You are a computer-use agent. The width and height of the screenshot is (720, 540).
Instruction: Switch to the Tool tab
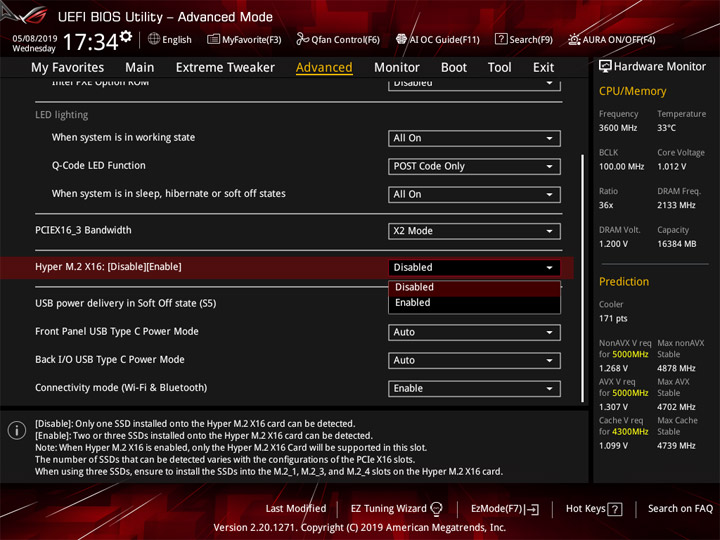[500, 68]
